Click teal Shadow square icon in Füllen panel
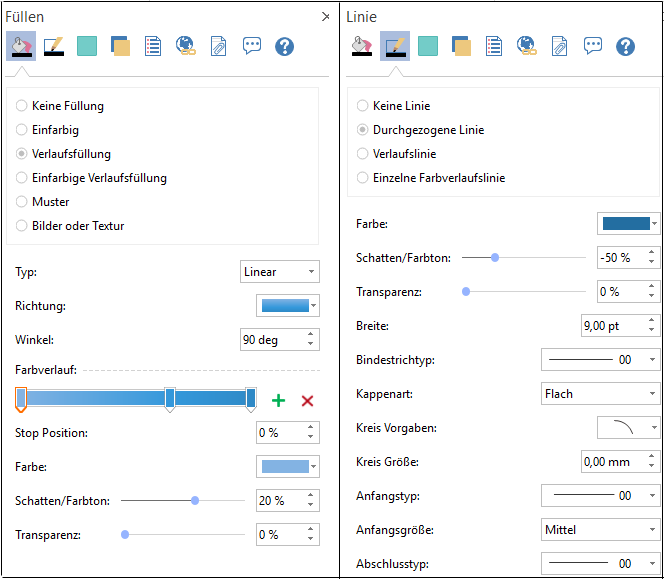664x579 pixels. coord(87,46)
